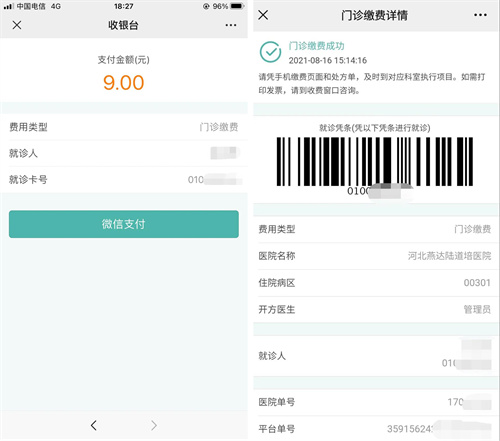The image size is (500, 441).
Task: Tap the 9.00 payment amount
Action: click(124, 83)
